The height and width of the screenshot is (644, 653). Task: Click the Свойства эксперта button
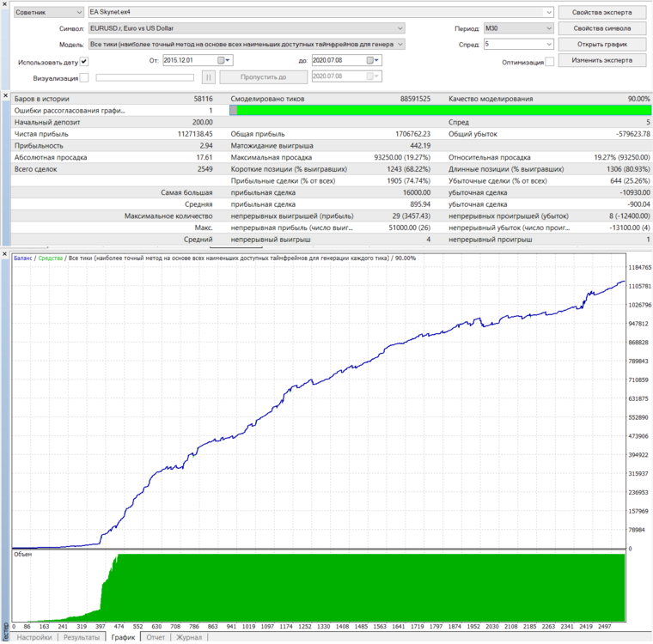pos(601,13)
